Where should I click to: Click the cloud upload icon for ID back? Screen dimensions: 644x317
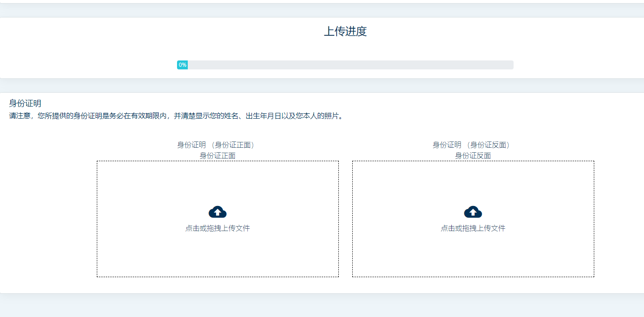point(473,212)
